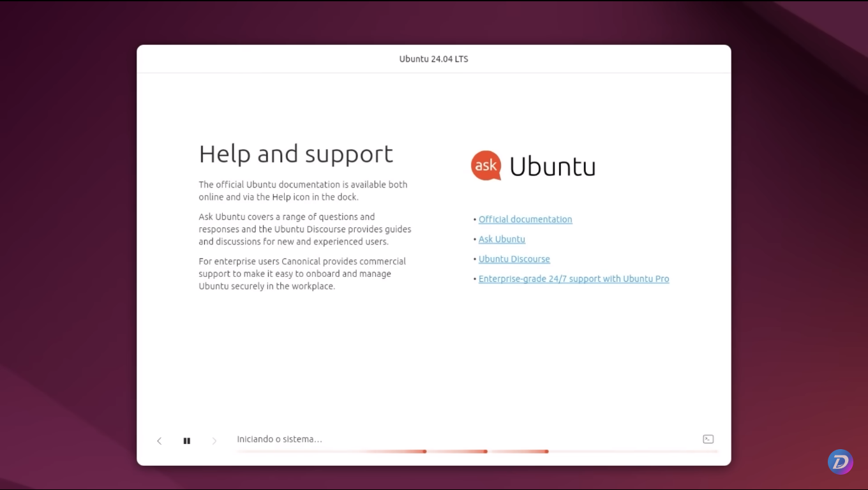Open the Official documentation link
Image resolution: width=868 pixels, height=490 pixels.
(x=525, y=219)
